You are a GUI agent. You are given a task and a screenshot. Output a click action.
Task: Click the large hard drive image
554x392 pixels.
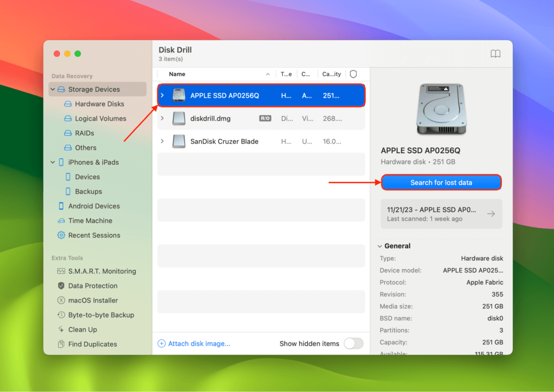441,109
